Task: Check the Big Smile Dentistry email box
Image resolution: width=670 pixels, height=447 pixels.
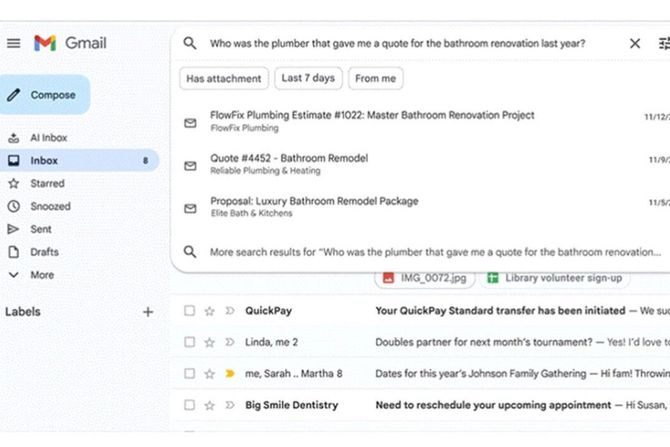Action: 189,405
